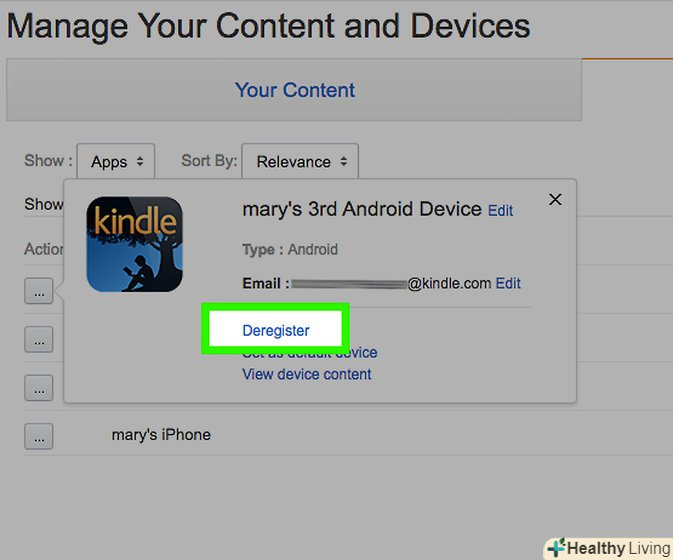Click the Kindle app icon in popup

[x=134, y=244]
